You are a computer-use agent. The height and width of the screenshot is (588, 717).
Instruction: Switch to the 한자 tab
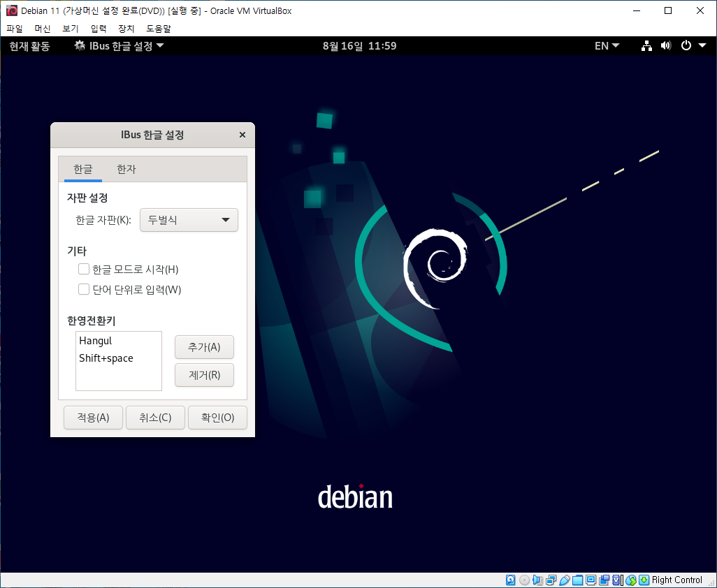(x=126, y=169)
